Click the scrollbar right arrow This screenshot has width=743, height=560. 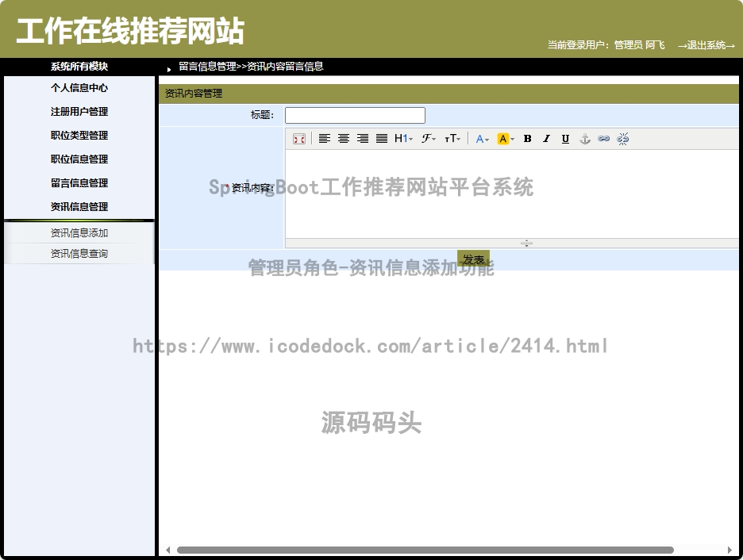coord(730,550)
